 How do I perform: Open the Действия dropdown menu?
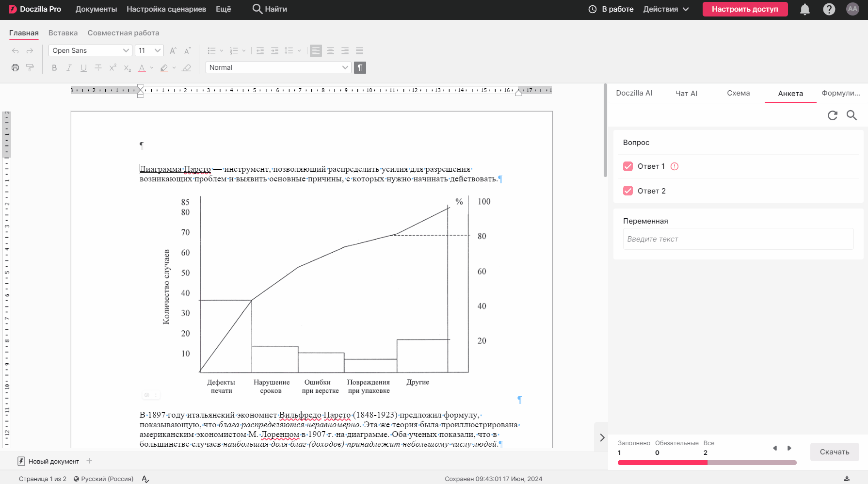666,9
